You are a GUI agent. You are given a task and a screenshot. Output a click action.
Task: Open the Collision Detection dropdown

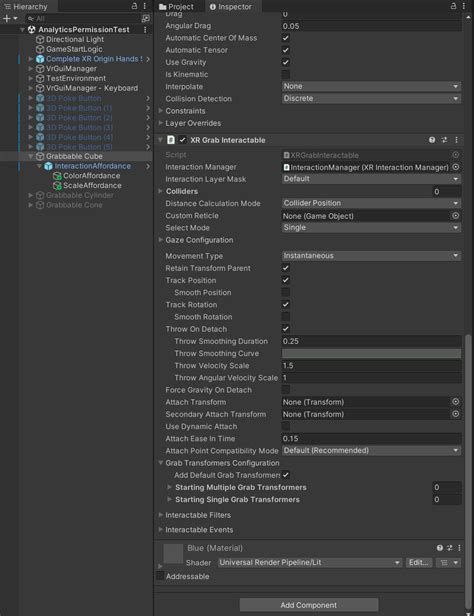point(371,98)
